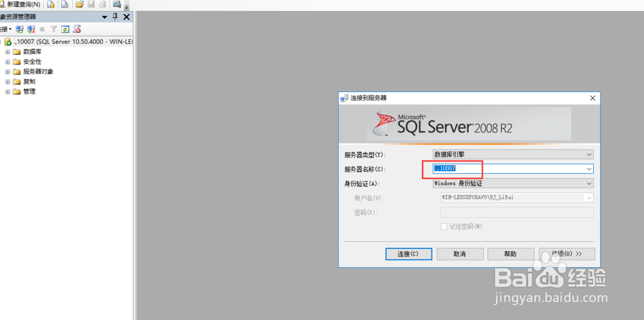Click the 管理 folder icon
644x320 pixels.
click(x=17, y=91)
